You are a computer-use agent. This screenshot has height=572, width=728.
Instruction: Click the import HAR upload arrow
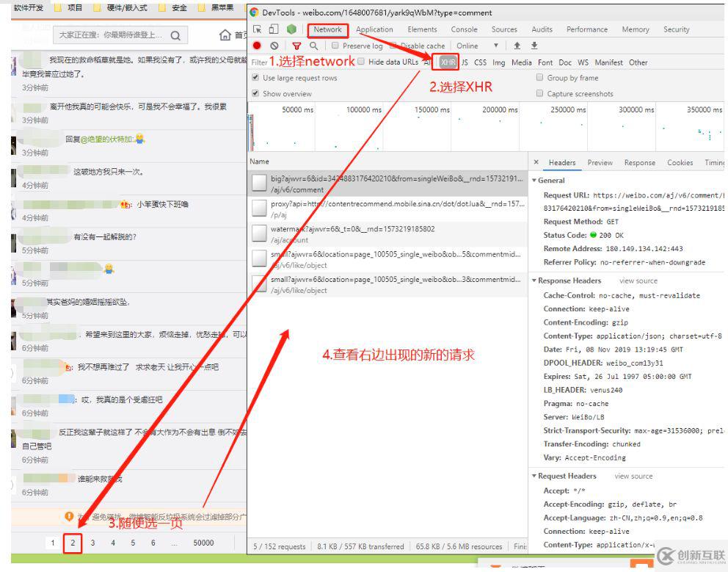pyautogui.click(x=517, y=46)
